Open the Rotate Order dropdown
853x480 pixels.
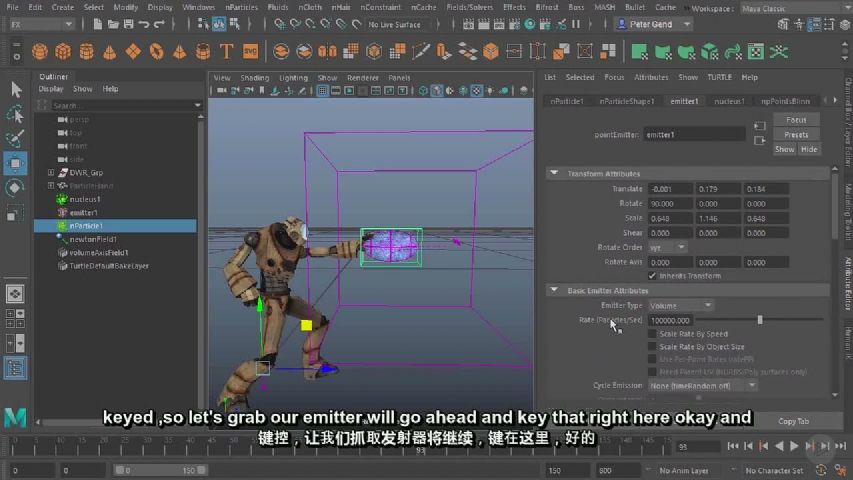point(667,248)
